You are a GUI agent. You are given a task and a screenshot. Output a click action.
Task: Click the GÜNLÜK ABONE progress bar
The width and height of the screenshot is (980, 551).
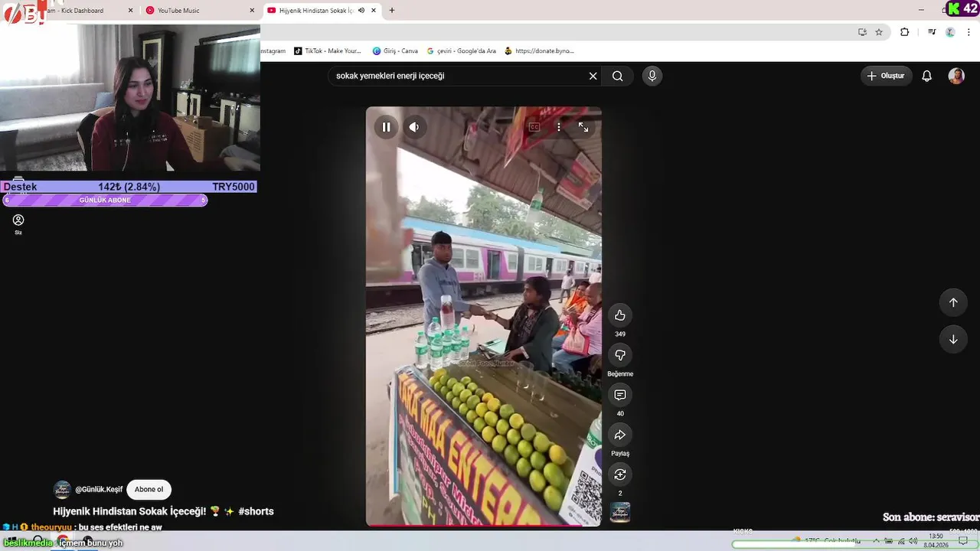(105, 201)
